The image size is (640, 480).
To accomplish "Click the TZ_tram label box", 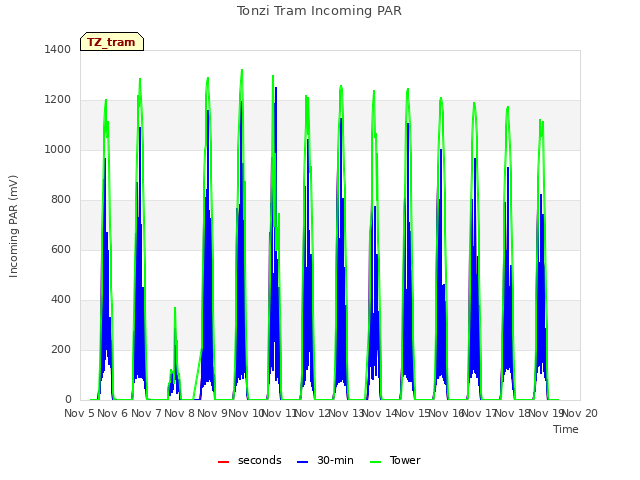I will pos(112,42).
